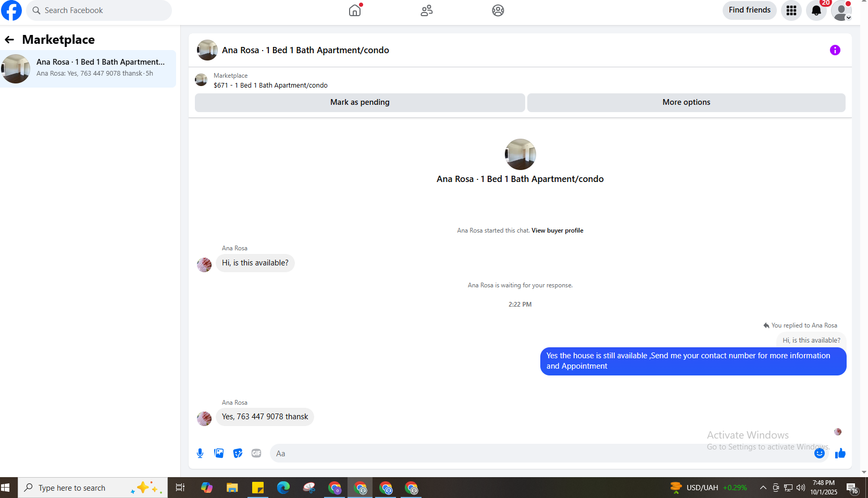Launch Copilot from the taskbar
868x498 pixels.
tap(206, 488)
